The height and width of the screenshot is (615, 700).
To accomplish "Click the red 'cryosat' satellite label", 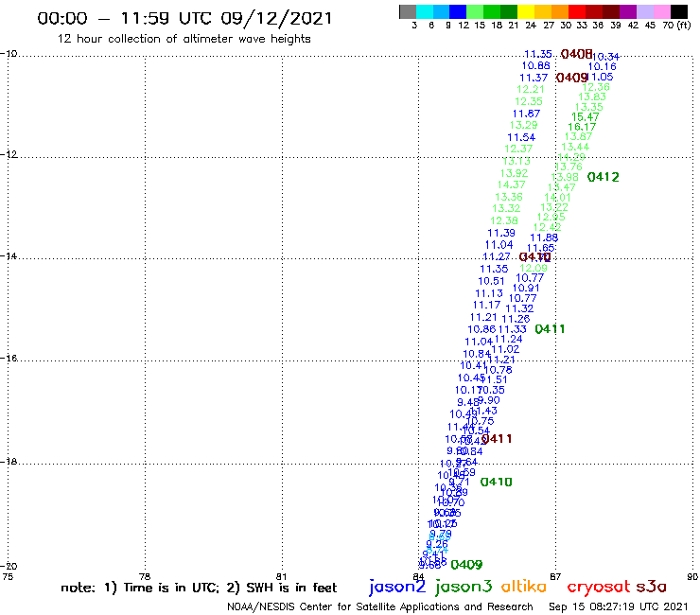I will tap(598, 587).
